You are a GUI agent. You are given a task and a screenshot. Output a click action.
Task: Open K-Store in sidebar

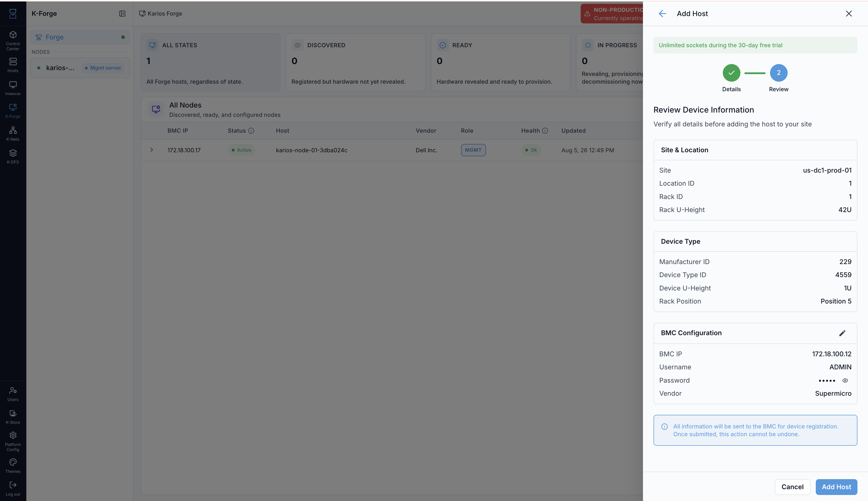[13, 417]
